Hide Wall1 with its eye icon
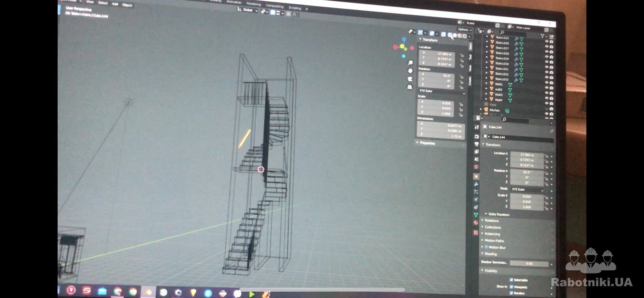Image resolution: width=644 pixels, height=298 pixels. pyautogui.click(x=546, y=87)
